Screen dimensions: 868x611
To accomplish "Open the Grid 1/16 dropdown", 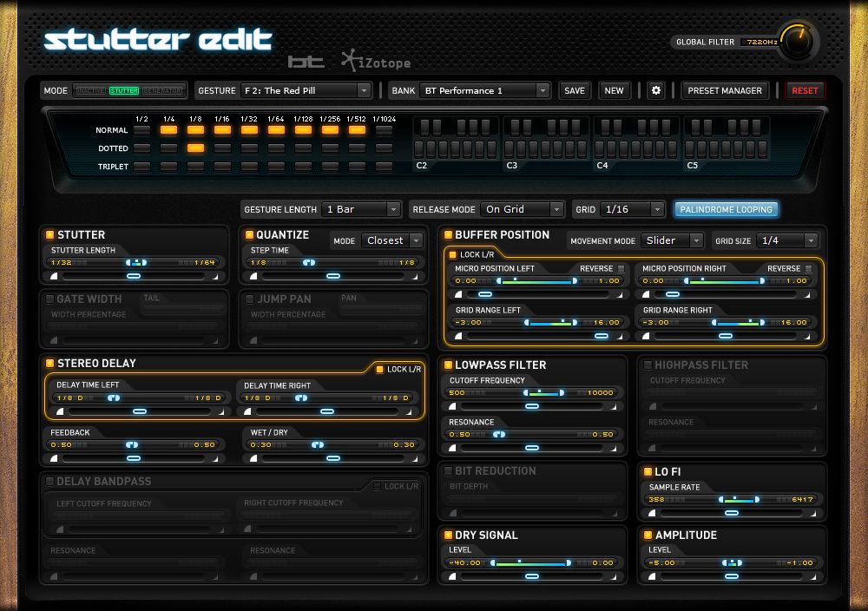I will click(632, 209).
